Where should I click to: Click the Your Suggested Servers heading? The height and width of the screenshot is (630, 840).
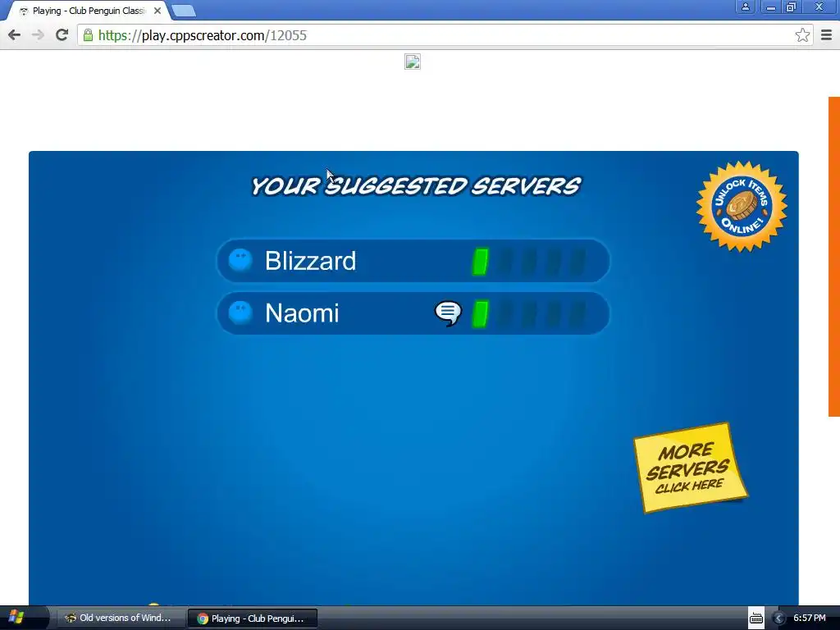[416, 186]
